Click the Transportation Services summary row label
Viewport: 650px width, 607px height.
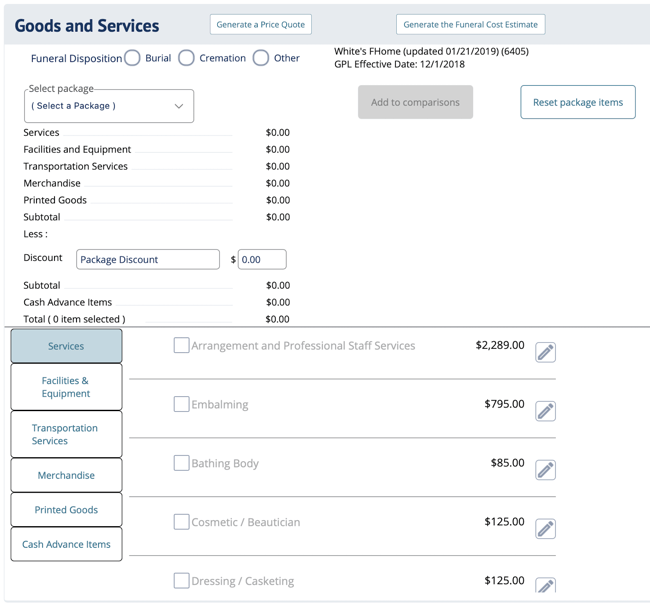click(75, 166)
